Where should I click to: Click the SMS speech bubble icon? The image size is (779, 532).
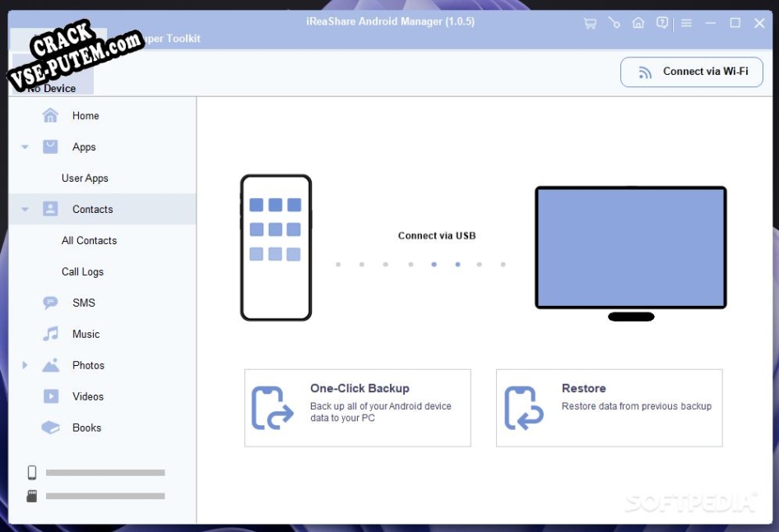pos(50,303)
